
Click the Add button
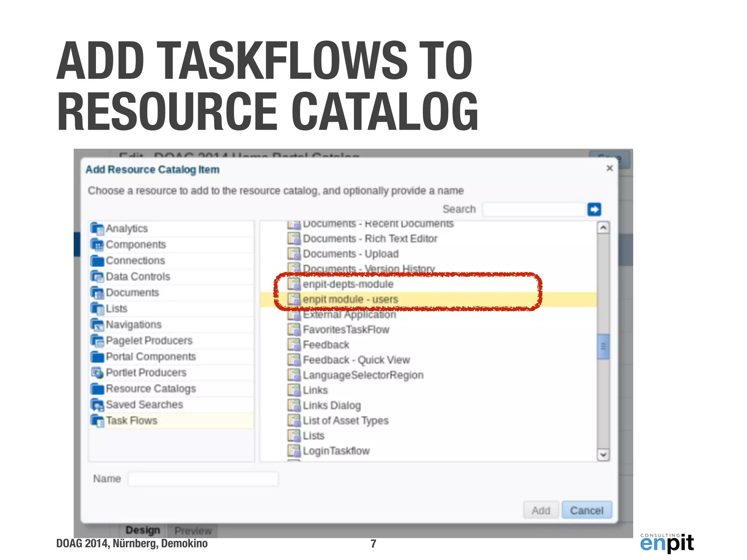click(x=541, y=510)
